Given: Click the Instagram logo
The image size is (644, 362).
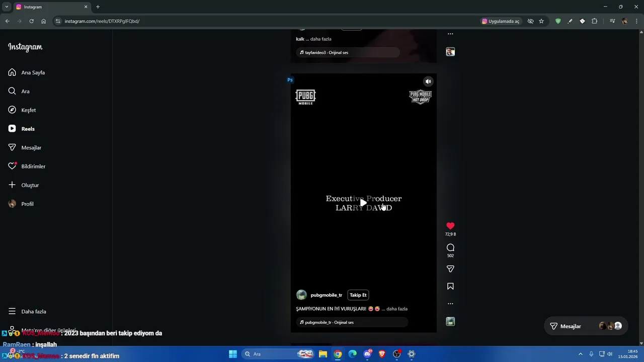Looking at the screenshot, I should click(x=25, y=47).
